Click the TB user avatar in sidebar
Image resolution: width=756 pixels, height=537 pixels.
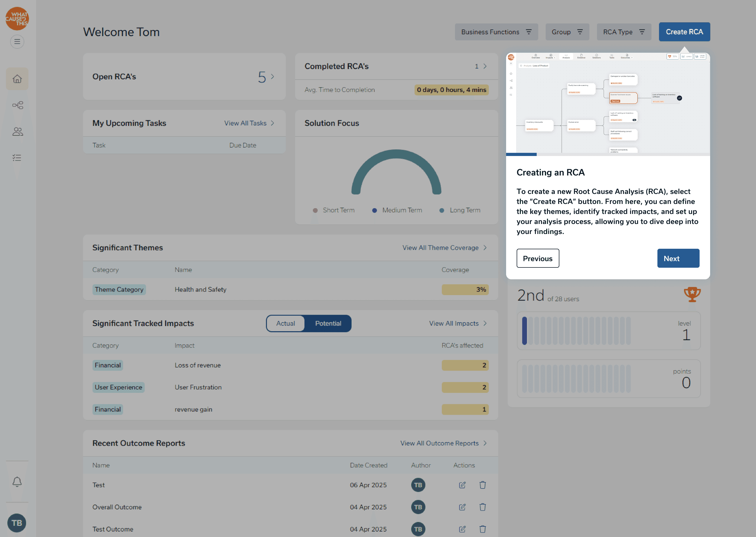(x=17, y=523)
